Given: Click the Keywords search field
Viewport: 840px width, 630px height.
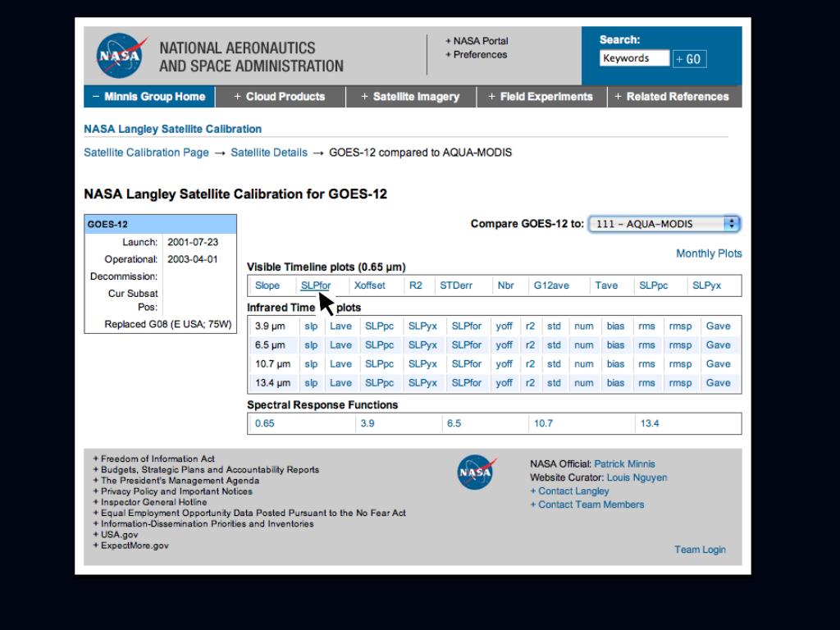Looking at the screenshot, I should point(634,58).
